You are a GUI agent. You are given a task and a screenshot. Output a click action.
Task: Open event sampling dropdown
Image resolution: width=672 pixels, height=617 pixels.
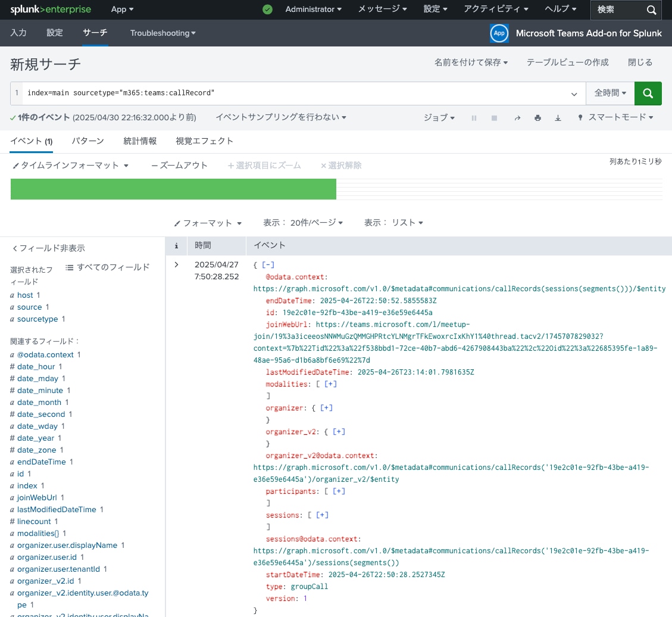coord(281,117)
